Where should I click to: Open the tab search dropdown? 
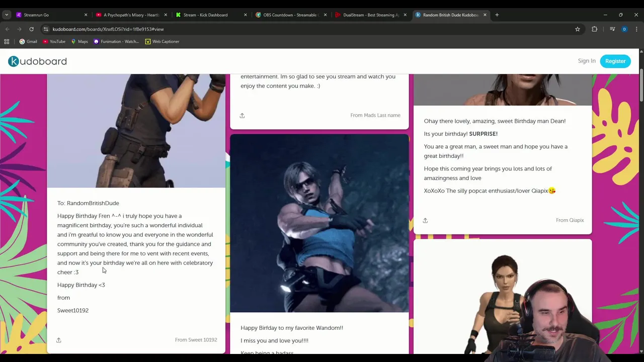7,15
